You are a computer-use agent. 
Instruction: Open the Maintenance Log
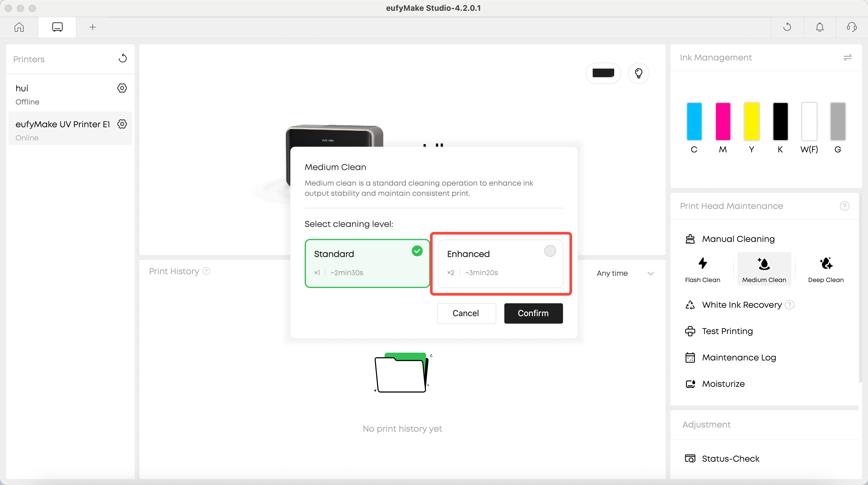point(731,357)
